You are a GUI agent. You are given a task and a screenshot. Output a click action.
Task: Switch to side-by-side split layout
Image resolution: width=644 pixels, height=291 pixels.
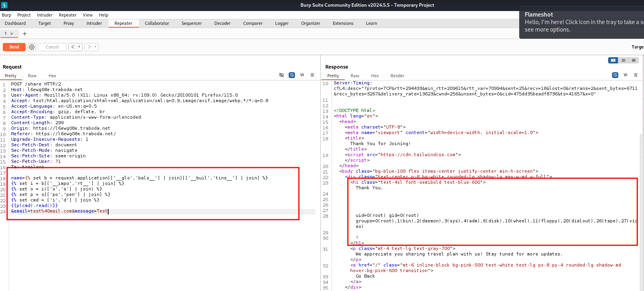tap(613, 60)
